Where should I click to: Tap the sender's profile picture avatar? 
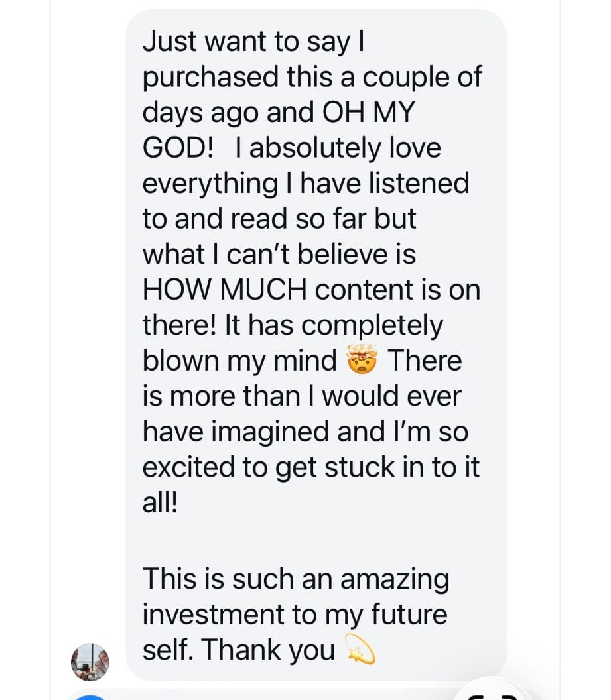[x=90, y=662]
